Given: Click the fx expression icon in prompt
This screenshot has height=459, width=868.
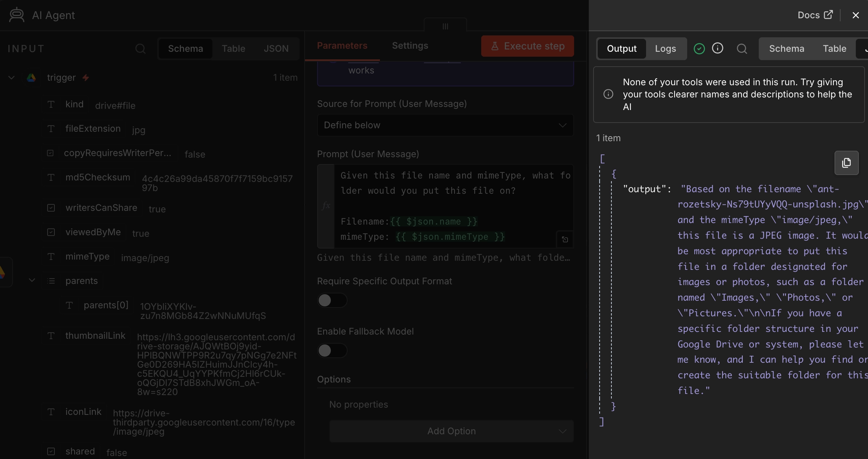Looking at the screenshot, I should click(326, 206).
